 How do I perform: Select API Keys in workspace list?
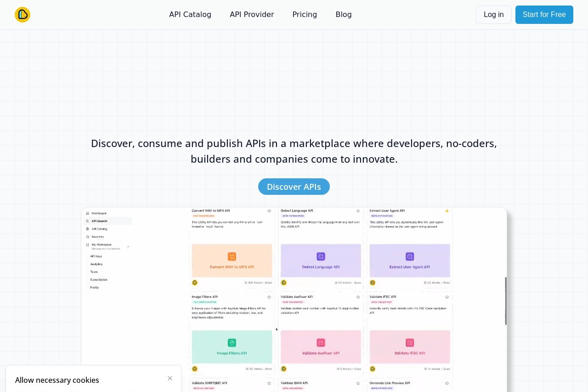point(96,256)
